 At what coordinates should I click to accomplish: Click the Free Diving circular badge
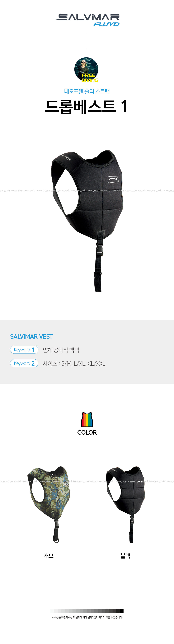tap(86, 70)
